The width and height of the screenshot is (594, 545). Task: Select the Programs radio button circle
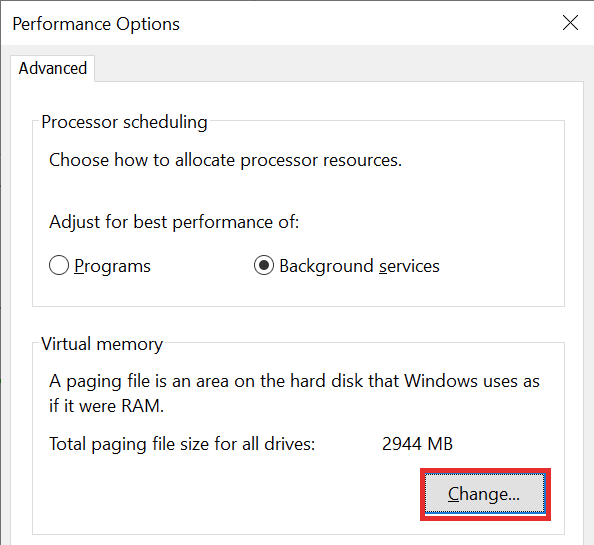click(59, 265)
